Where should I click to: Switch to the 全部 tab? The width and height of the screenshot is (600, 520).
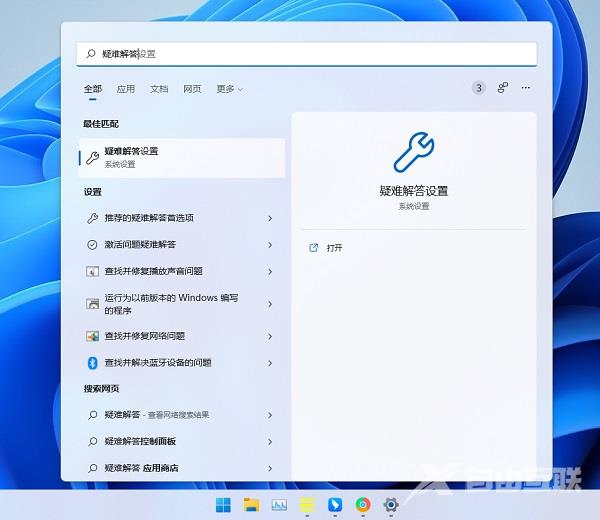point(93,89)
